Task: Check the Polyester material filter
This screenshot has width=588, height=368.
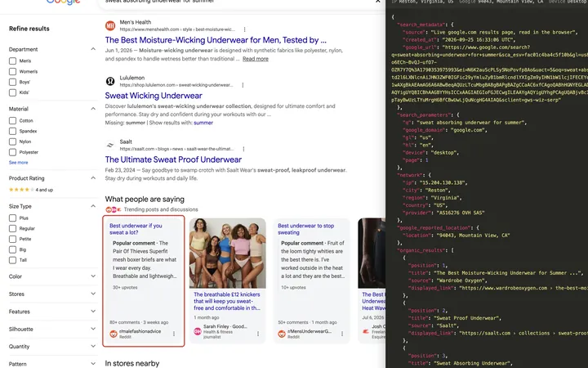Action: click(x=12, y=152)
